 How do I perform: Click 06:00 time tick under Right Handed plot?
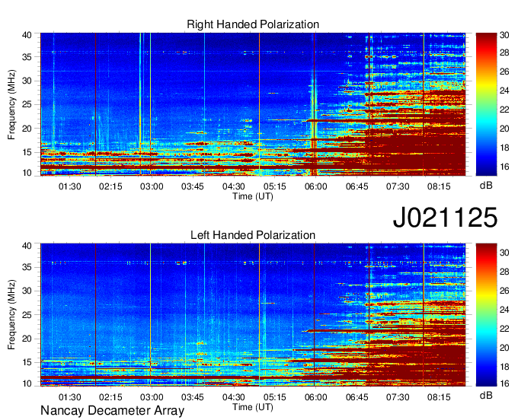pyautogui.click(x=316, y=186)
